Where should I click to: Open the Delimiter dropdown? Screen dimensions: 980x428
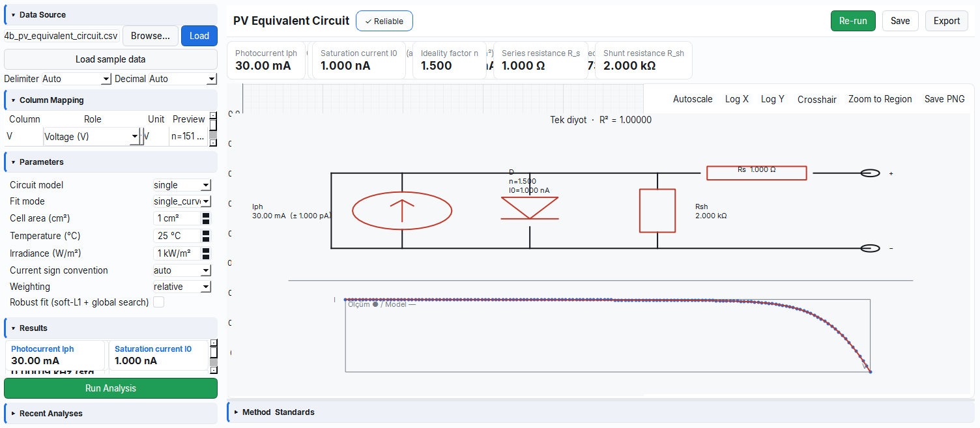pyautogui.click(x=76, y=79)
